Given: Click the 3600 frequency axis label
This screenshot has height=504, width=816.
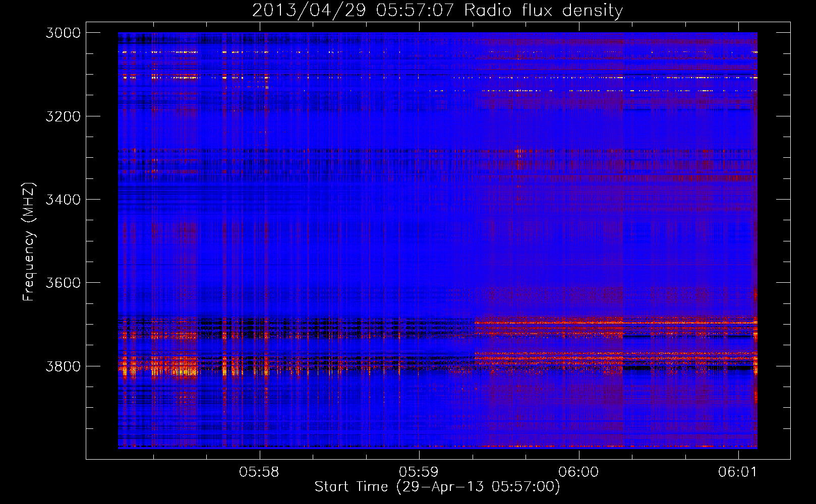Looking at the screenshot, I should click(x=63, y=283).
